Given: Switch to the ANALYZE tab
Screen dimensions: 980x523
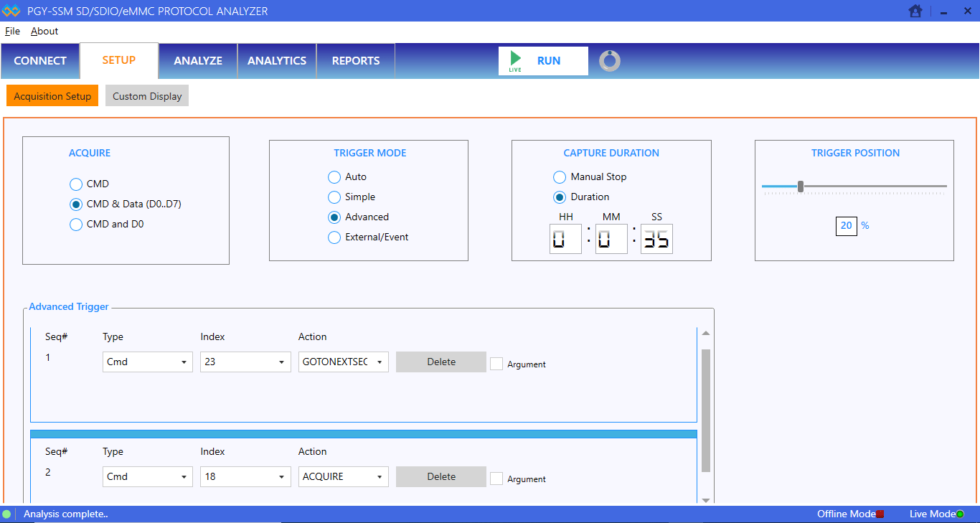Looking at the screenshot, I should (x=198, y=61).
